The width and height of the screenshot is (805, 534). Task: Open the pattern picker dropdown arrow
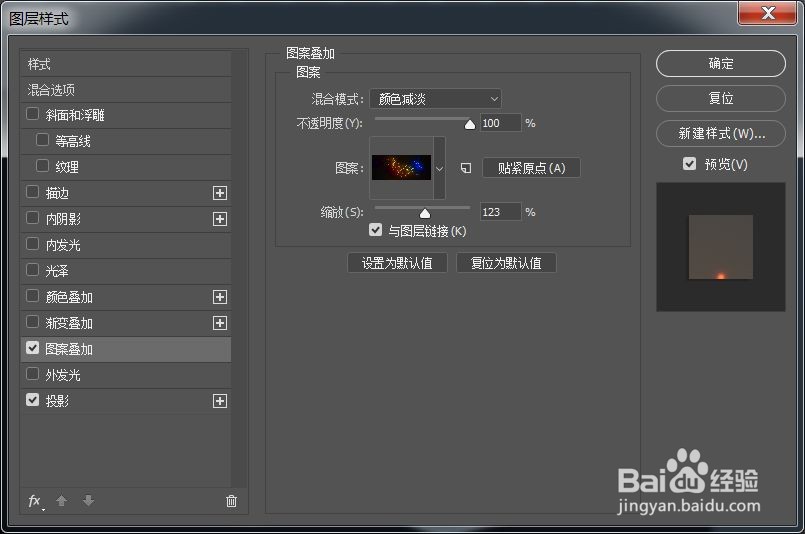(x=439, y=168)
